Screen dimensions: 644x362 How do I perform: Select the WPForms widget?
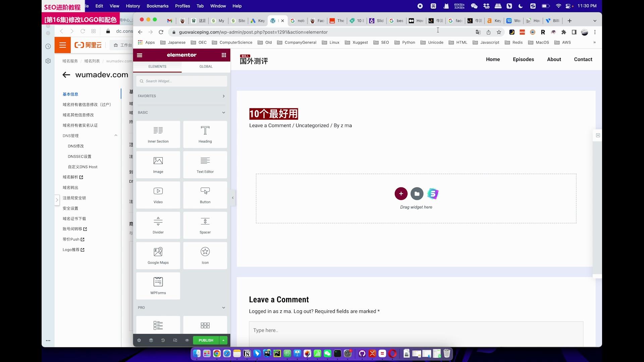tap(158, 286)
